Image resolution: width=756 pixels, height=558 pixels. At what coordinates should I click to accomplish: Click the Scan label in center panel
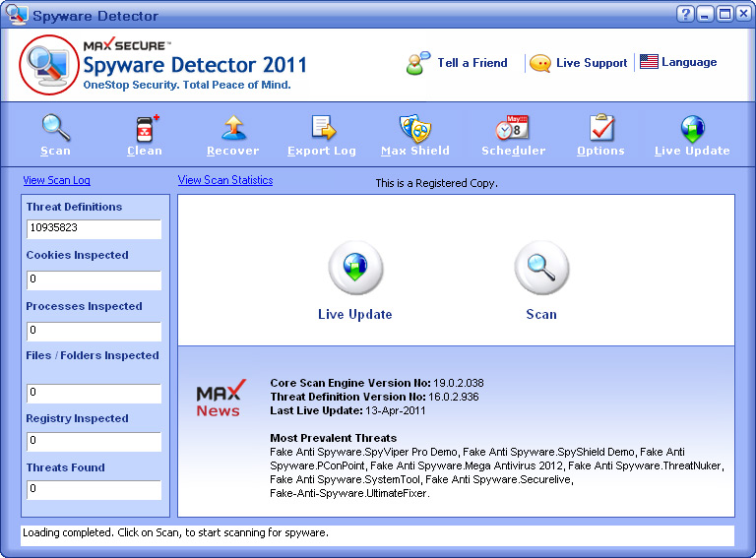pyautogui.click(x=541, y=314)
